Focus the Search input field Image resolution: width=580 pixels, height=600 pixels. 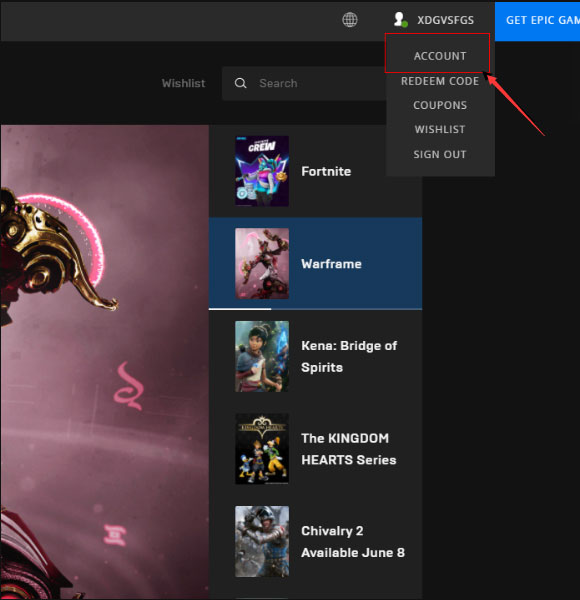pos(304,83)
